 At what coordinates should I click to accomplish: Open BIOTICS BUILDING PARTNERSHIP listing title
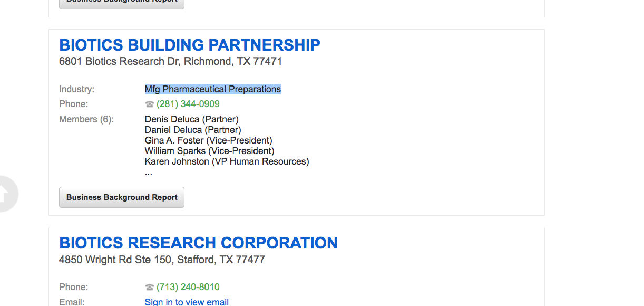pyautogui.click(x=190, y=45)
